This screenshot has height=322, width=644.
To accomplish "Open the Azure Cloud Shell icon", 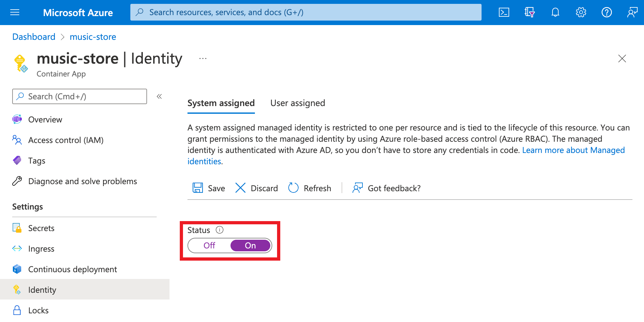I will coord(504,12).
